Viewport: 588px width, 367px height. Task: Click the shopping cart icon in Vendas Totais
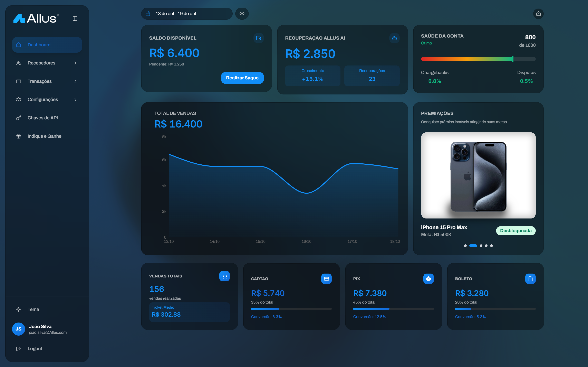[x=224, y=276]
